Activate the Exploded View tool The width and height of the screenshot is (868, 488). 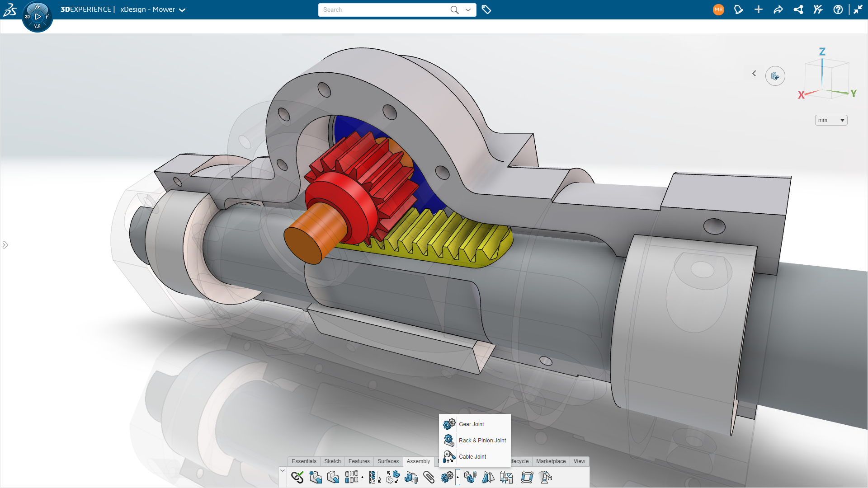(393, 477)
